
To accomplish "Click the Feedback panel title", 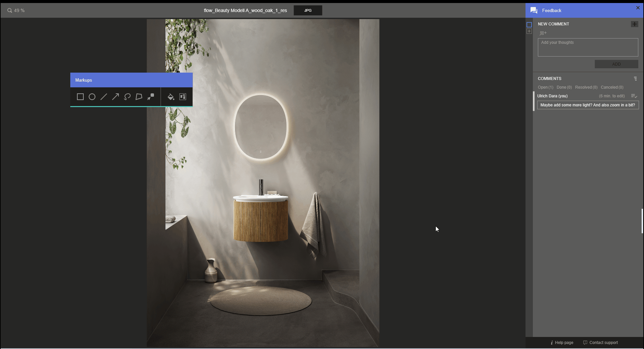I will pyautogui.click(x=552, y=10).
